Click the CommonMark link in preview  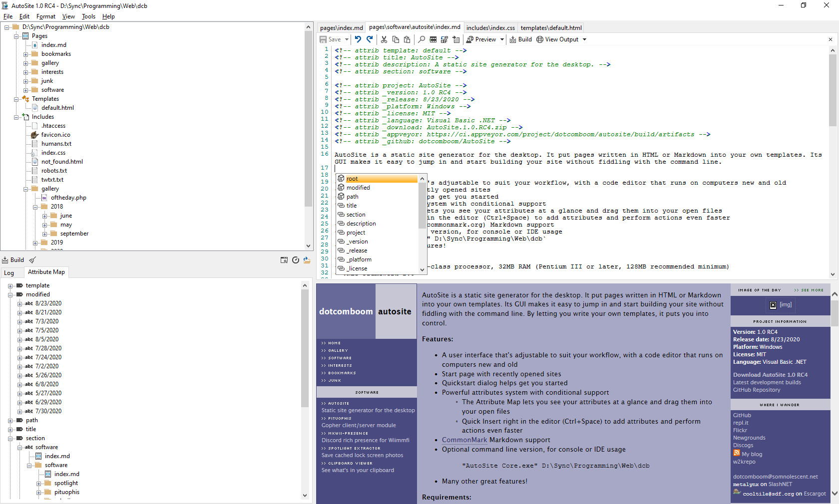tap(464, 440)
